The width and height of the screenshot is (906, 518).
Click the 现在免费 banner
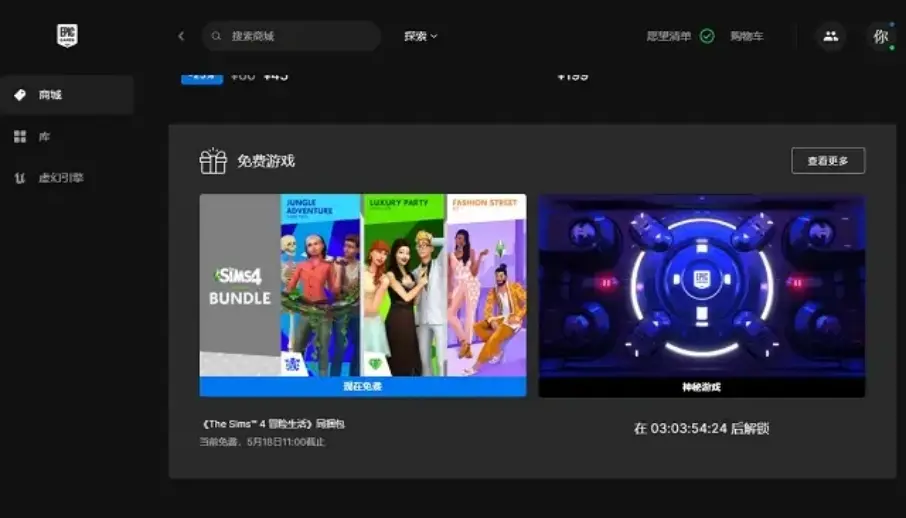tap(363, 386)
